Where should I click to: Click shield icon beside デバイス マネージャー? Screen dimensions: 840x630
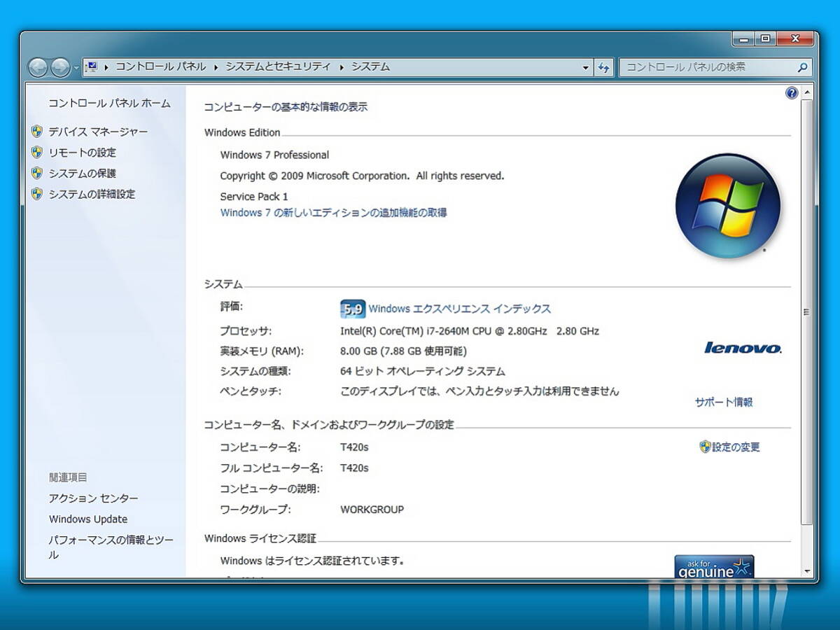pos(37,132)
